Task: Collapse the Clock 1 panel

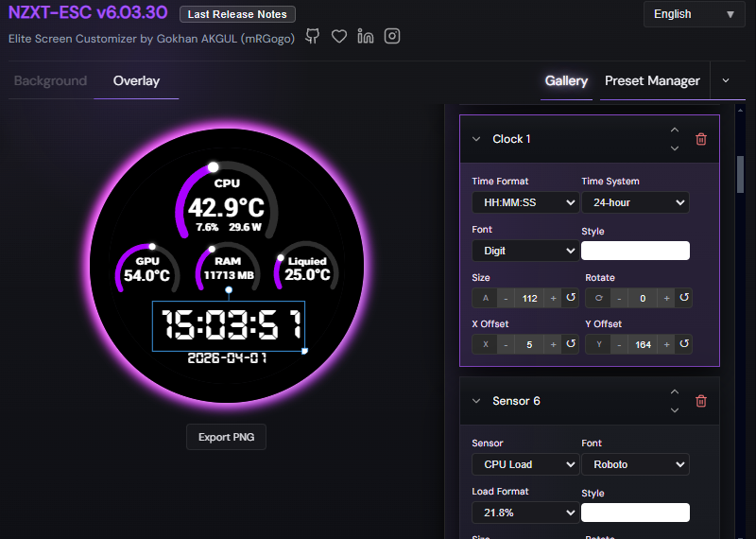Action: click(x=476, y=139)
